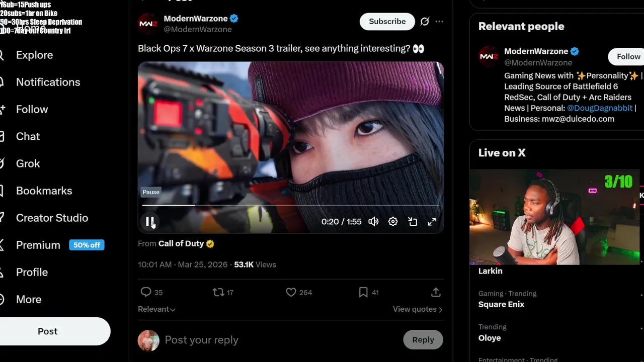This screenshot has height=362, width=644.
Task: Click the 53.1K Views count
Action: 255,264
